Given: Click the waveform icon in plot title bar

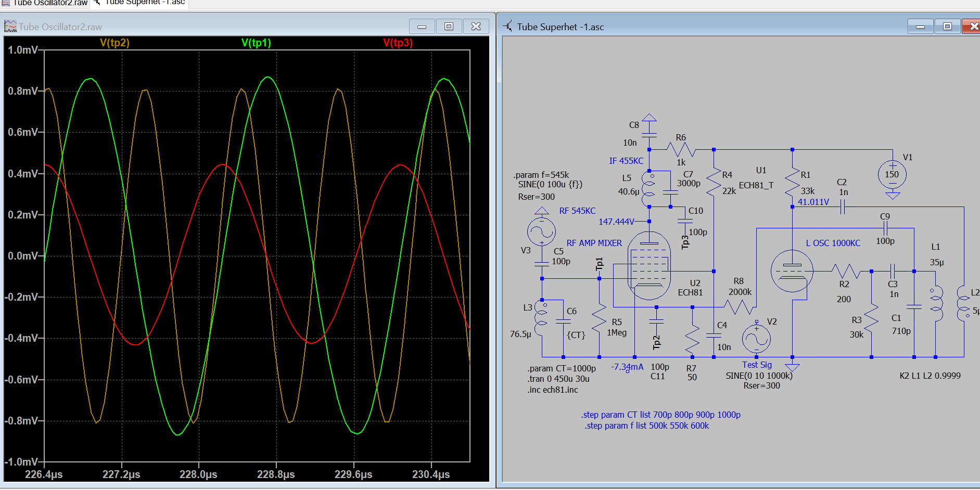Looking at the screenshot, I should [x=10, y=26].
